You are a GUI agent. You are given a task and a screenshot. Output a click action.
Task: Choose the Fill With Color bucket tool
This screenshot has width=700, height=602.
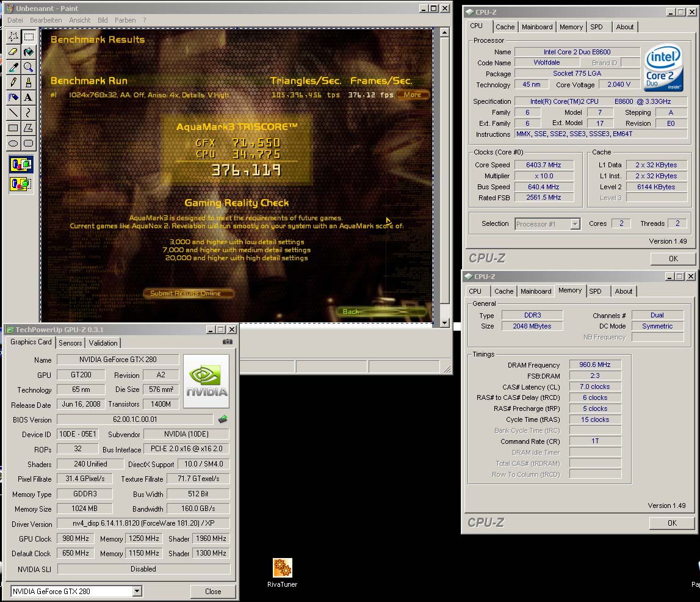[29, 52]
